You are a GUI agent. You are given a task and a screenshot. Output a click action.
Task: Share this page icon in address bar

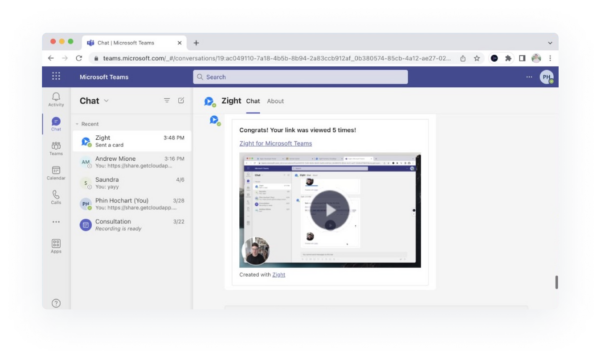point(463,58)
